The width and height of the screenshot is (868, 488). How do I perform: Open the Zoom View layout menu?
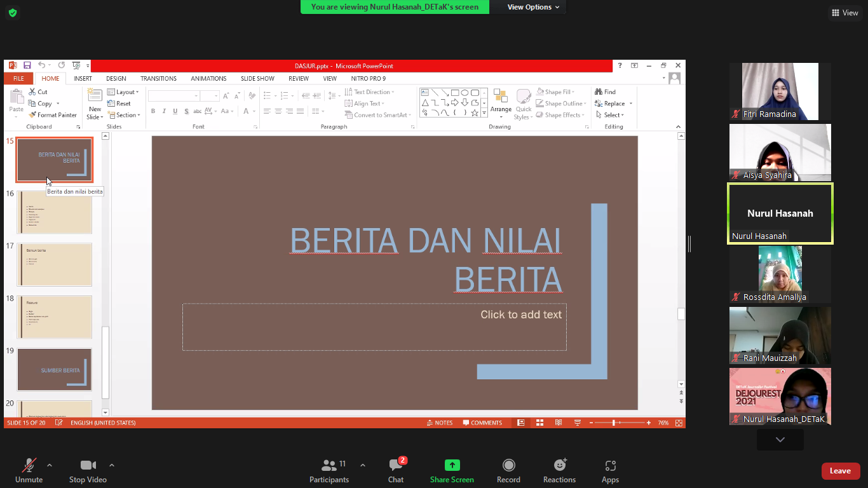tap(844, 13)
